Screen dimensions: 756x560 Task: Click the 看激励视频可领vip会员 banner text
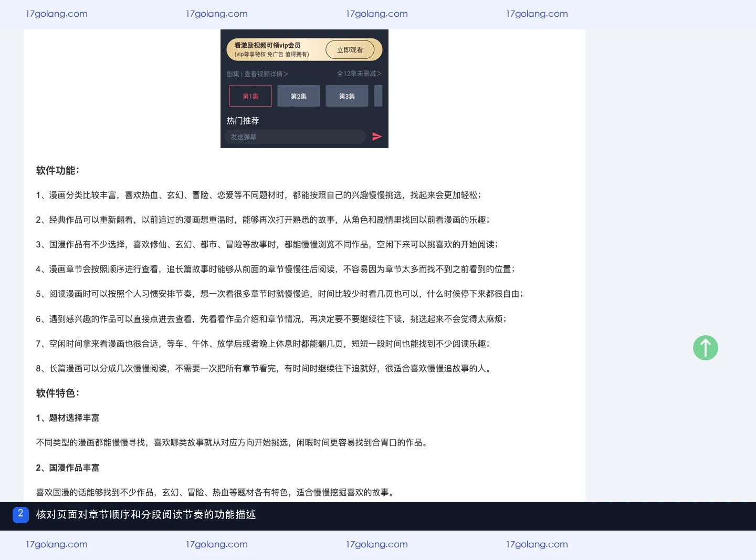click(x=268, y=45)
